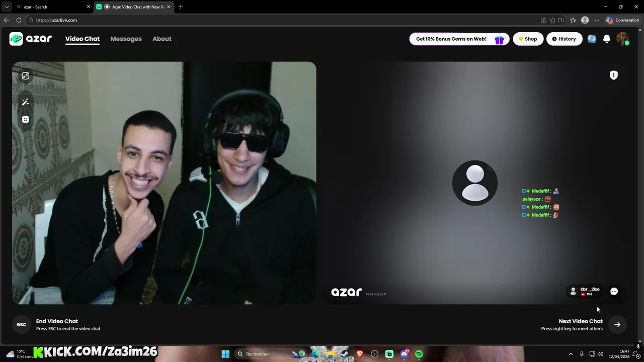Report the user with the shield icon
Screen dimensions: 644x362
click(x=614, y=75)
